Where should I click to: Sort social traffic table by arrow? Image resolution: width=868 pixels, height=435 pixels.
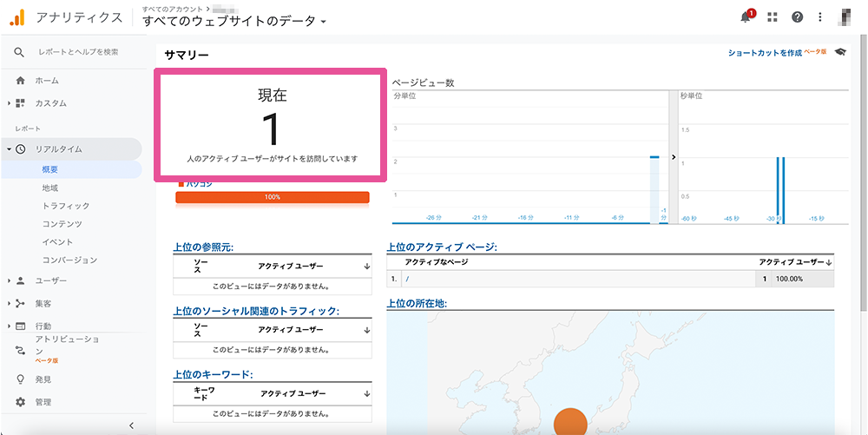366,330
